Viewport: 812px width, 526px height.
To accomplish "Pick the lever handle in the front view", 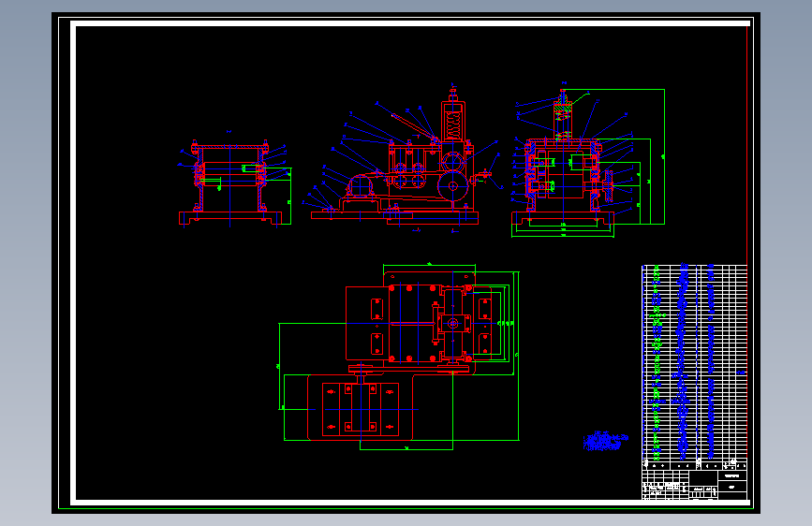I will click(x=413, y=127).
